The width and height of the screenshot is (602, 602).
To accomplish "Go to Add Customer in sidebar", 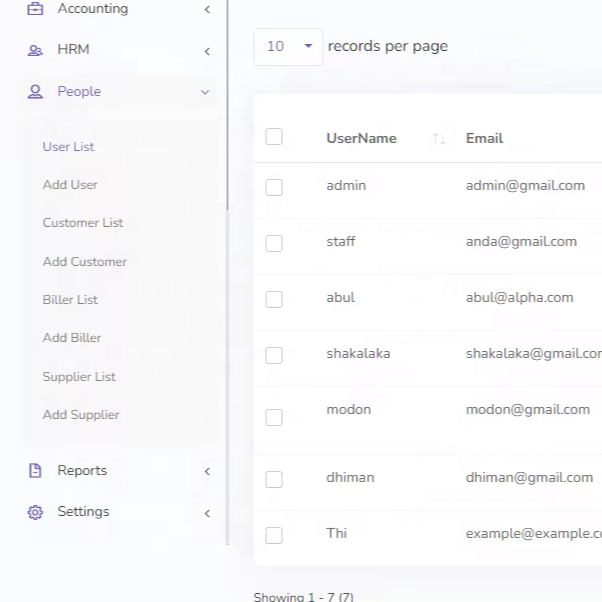I will point(84,262).
